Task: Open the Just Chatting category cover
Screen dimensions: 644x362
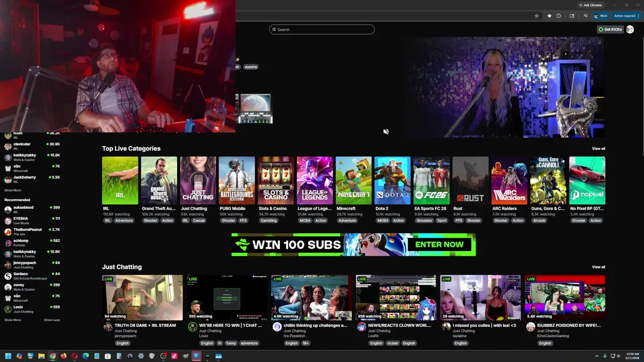Action: [x=198, y=180]
